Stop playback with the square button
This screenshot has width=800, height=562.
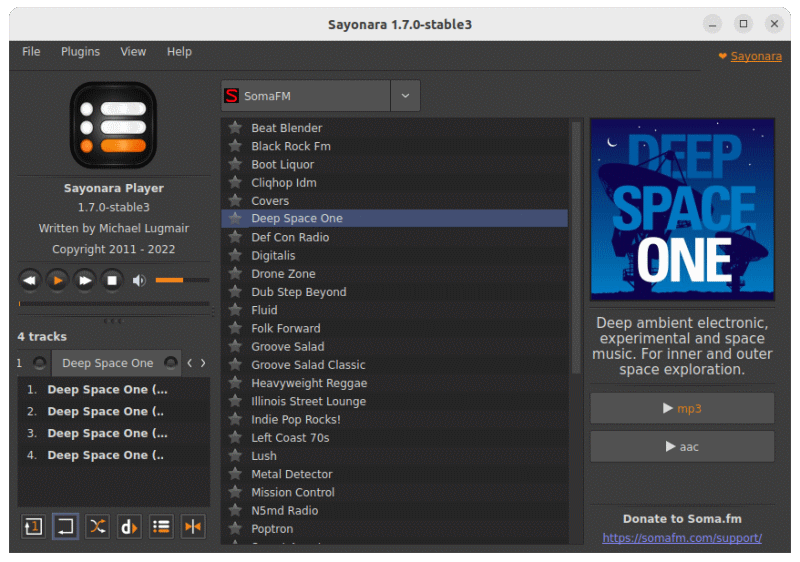(112, 280)
